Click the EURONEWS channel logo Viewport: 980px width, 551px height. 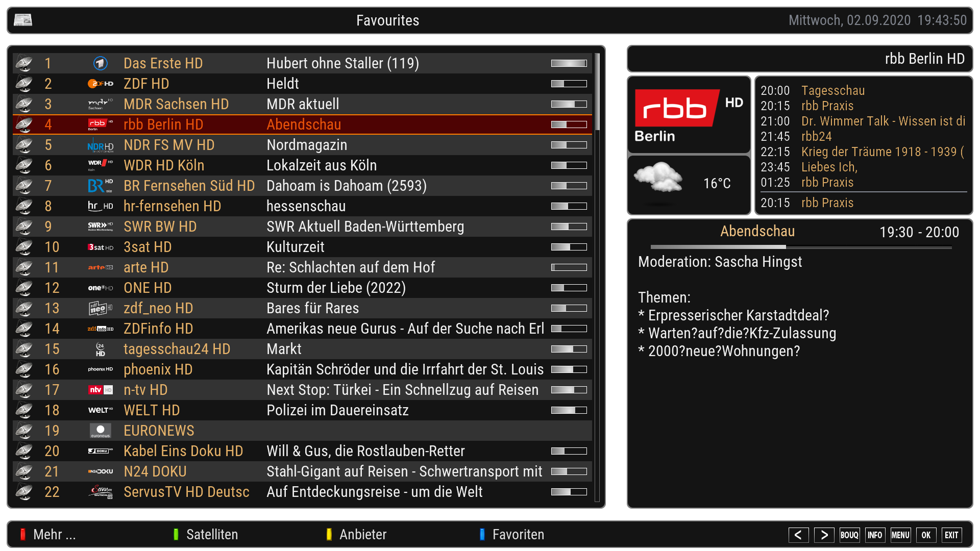pyautogui.click(x=101, y=431)
